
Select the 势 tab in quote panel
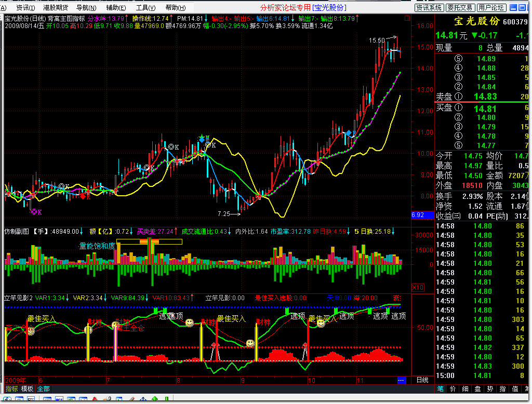point(490,389)
